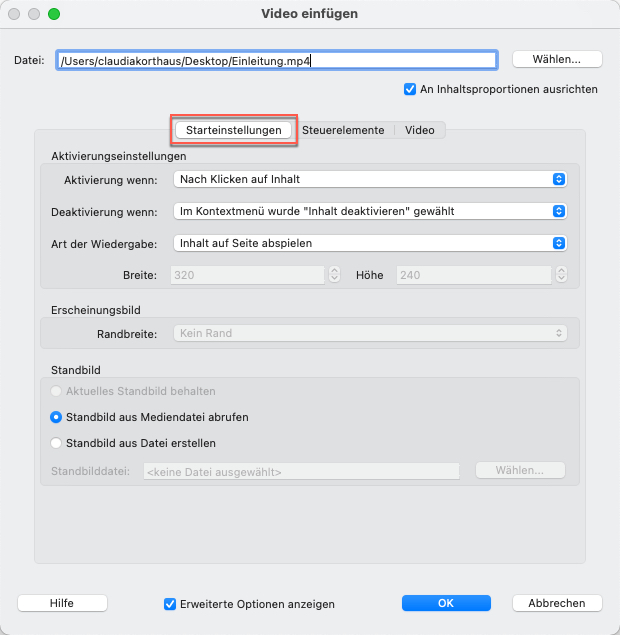
Task: Toggle An Inhaltsproportionen ausrichten checkbox
Action: pos(410,89)
